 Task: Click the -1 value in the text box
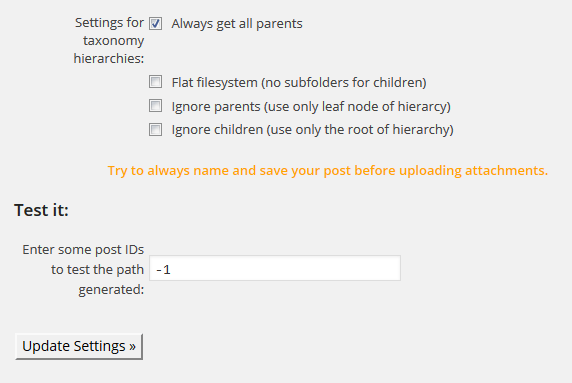click(x=163, y=270)
